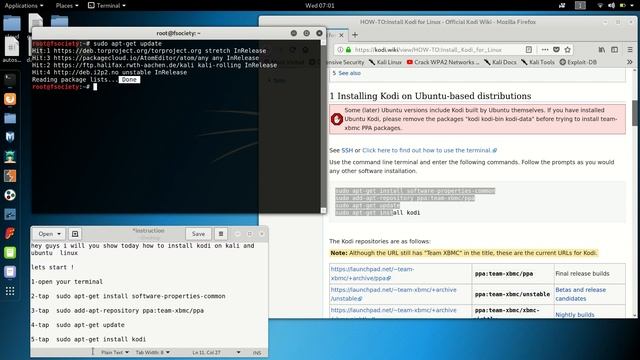Image resolution: width=640 pixels, height=360 pixels.
Task: Open Kali Docs bookmark
Action: [x=500, y=62]
